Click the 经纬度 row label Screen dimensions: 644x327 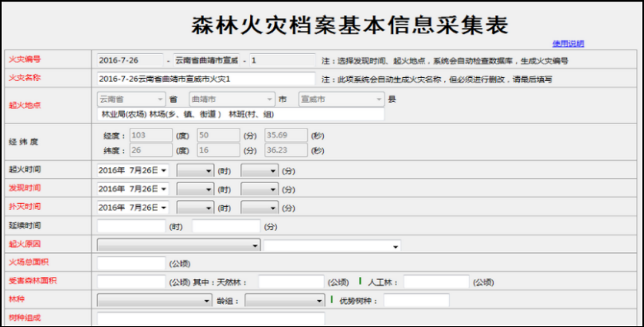[23, 142]
